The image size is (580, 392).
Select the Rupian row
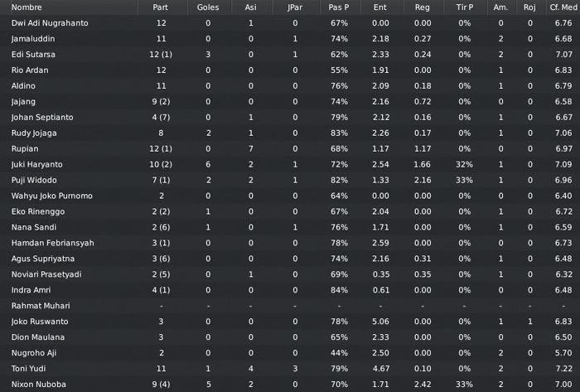tap(290, 148)
